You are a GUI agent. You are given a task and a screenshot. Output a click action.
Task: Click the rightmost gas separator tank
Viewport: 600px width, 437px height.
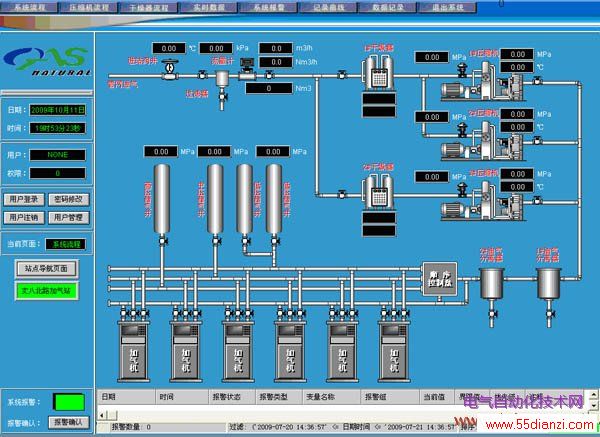(x=549, y=284)
